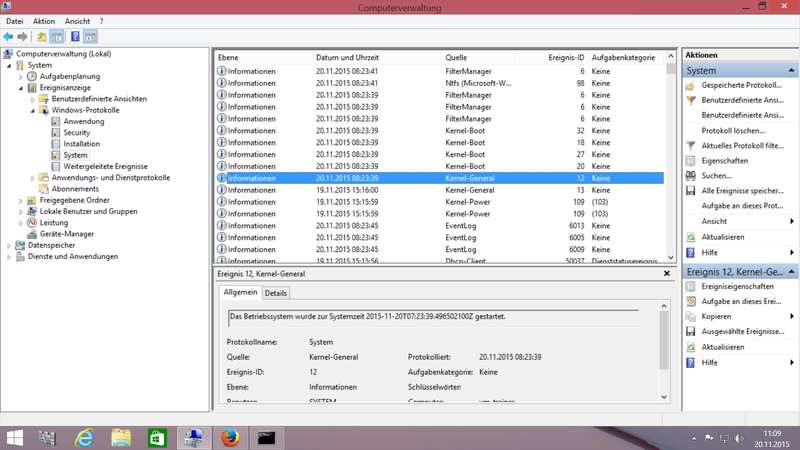
Task: Select Abonnements in the tree
Action: (x=75, y=189)
